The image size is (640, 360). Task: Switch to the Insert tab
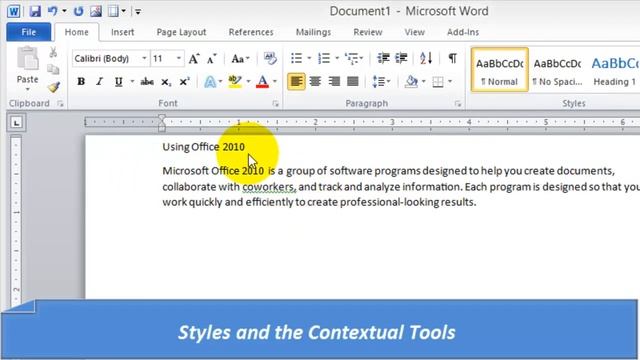coord(122,32)
